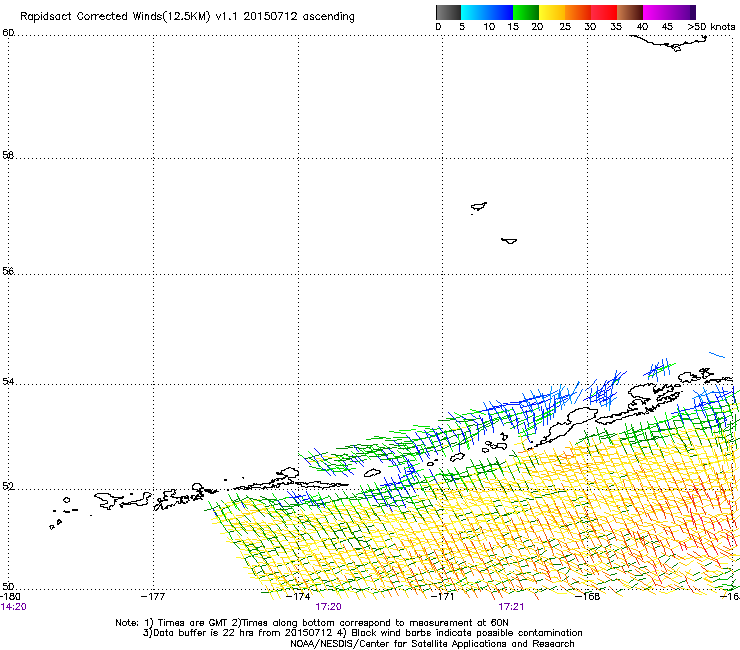Pick the brown 35–40 knots color segment
The width and height of the screenshot is (740, 650).
pos(630,12)
